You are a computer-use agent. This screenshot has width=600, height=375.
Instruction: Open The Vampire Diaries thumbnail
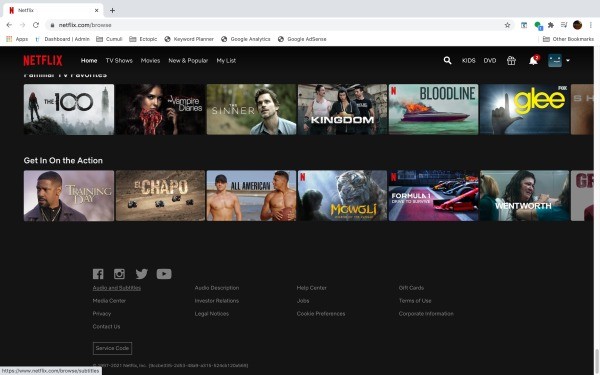pos(160,109)
